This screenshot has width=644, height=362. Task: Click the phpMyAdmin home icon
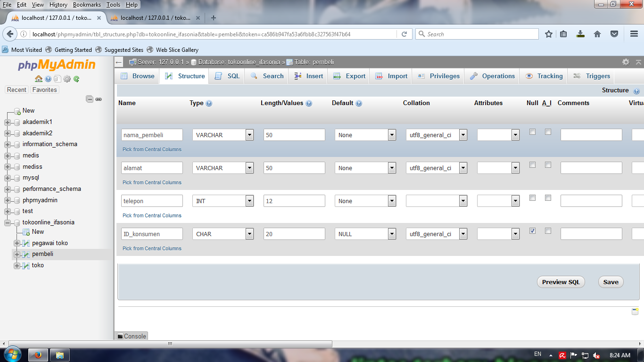39,79
